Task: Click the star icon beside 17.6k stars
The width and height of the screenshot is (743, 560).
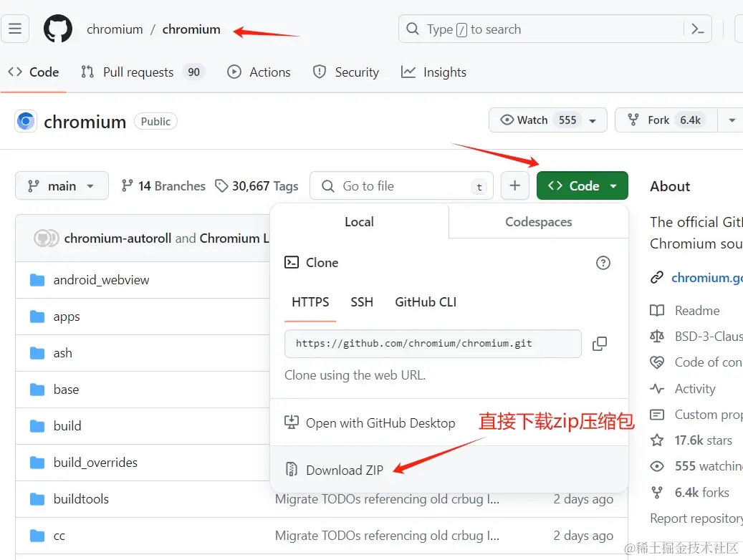Action: (x=657, y=440)
